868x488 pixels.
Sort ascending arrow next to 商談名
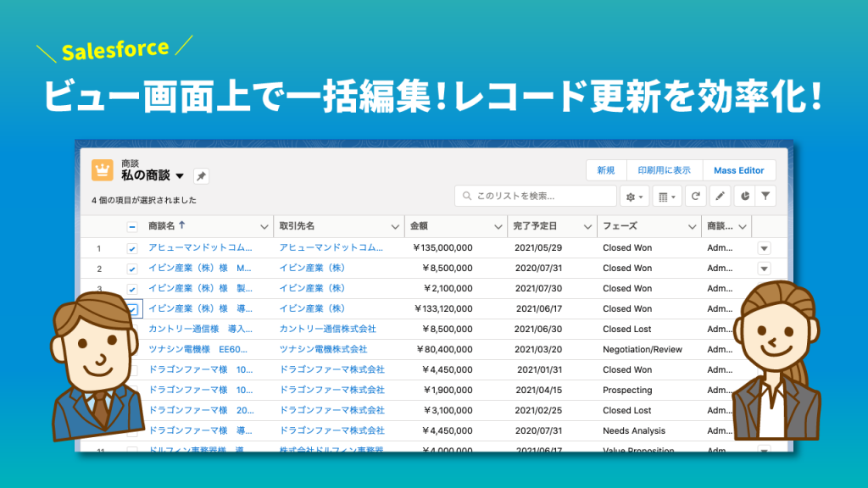[x=181, y=225]
